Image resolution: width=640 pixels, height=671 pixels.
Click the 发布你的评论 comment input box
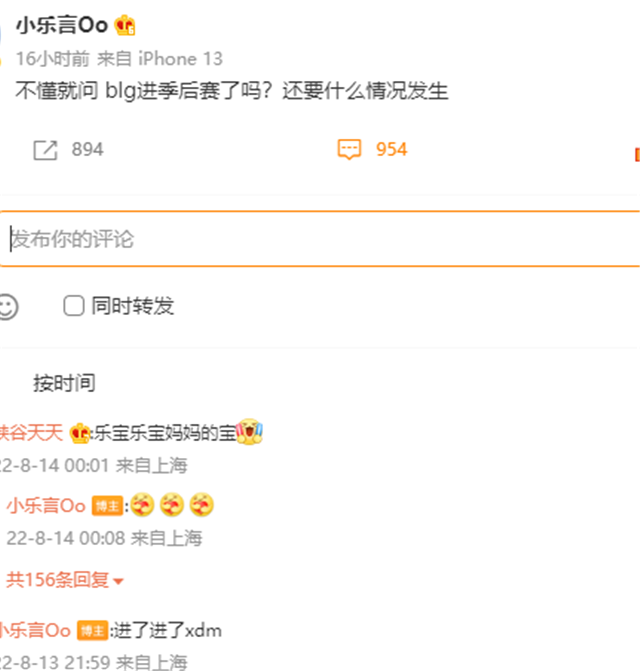320,239
